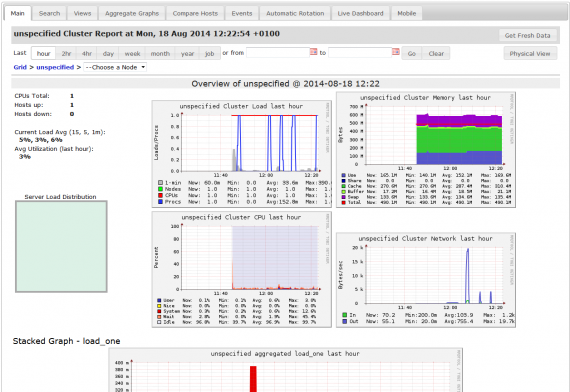Image resolution: width=570 pixels, height=392 pixels.
Task: Switch to the Events tab
Action: (242, 13)
